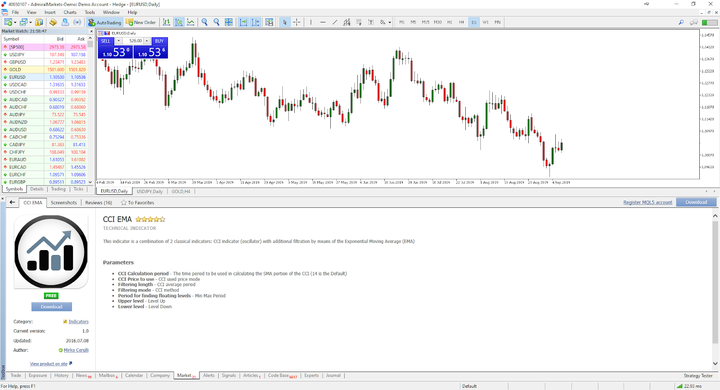720x390 pixels.
Task: Click description panel scroll up arrow
Action: point(715,215)
